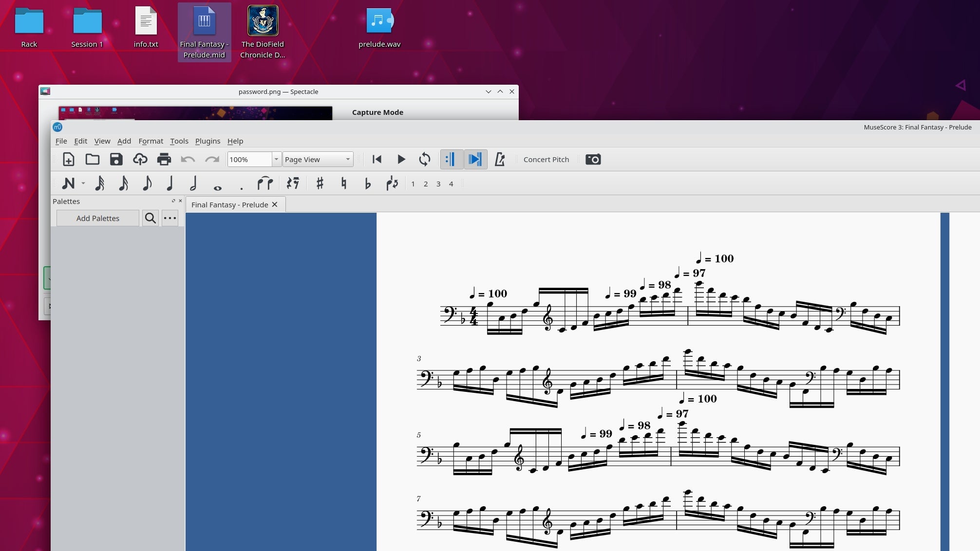The image size is (980, 551).
Task: Click the Flip direction icon
Action: click(392, 184)
